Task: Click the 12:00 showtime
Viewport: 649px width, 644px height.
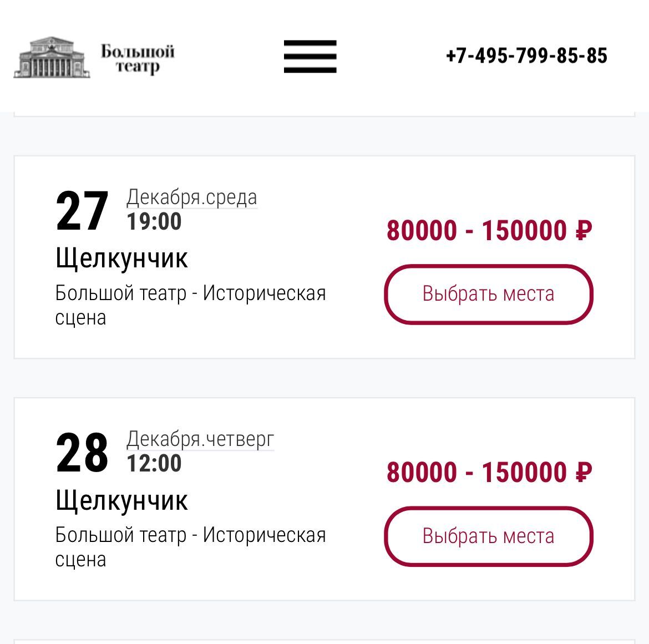Action: pyautogui.click(x=154, y=463)
